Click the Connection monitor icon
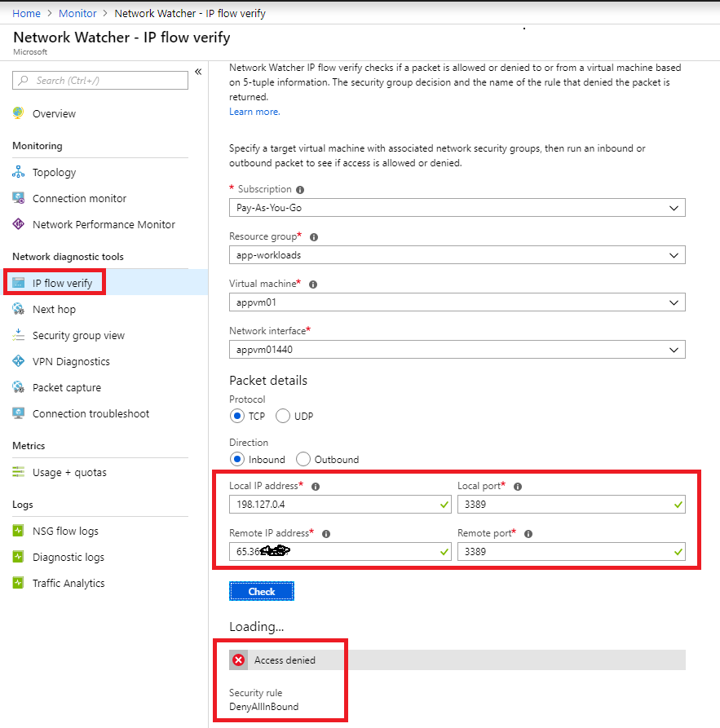Viewport: 720px width, 728px height. (18, 198)
